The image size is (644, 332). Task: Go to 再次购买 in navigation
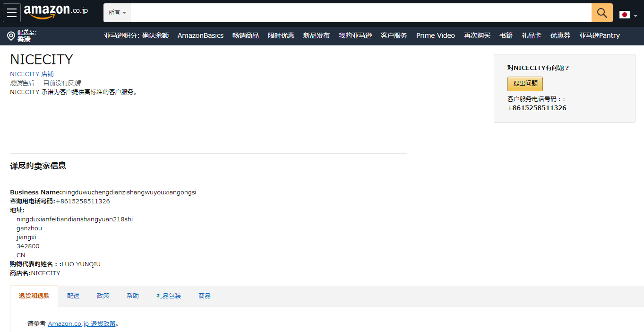coord(477,35)
